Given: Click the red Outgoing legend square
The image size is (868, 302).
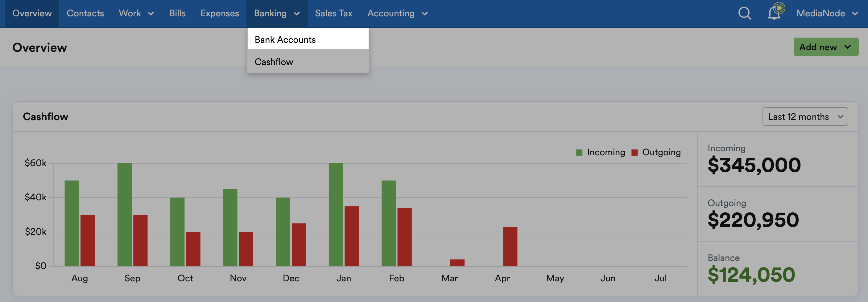Looking at the screenshot, I should pyautogui.click(x=634, y=153).
